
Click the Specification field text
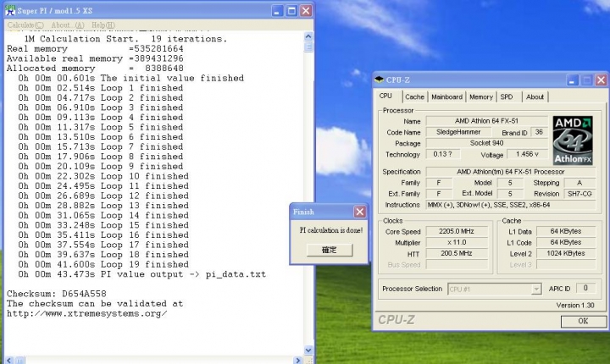(511, 172)
